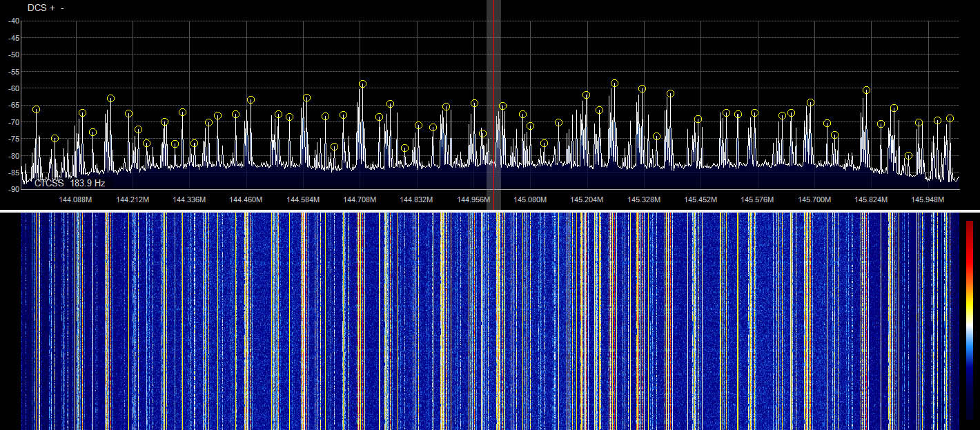Click the 144.708M frequency label
Screen dimensions: 980x430
360,200
